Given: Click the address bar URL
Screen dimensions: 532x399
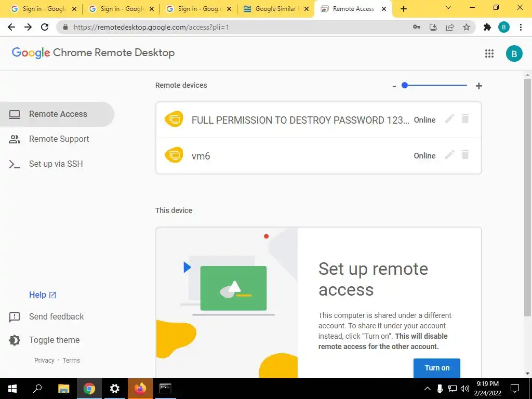Looking at the screenshot, I should click(151, 27).
